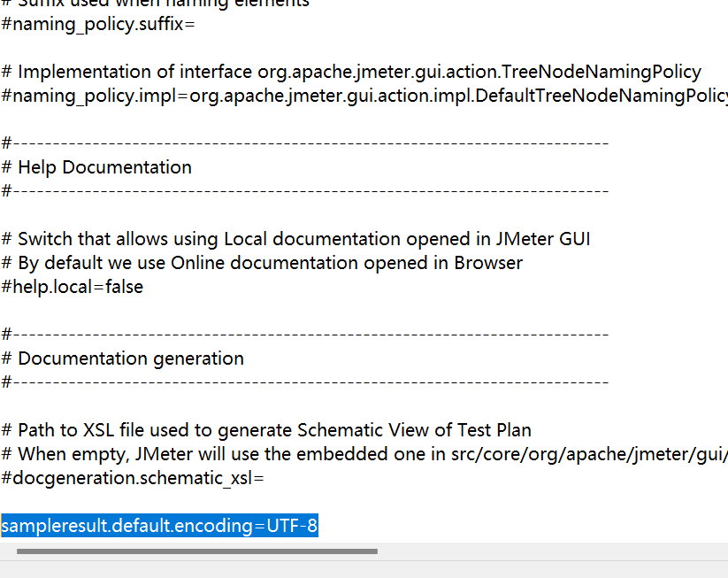
Task: Click the #naming_policy.impl= property line
Action: click(364, 96)
